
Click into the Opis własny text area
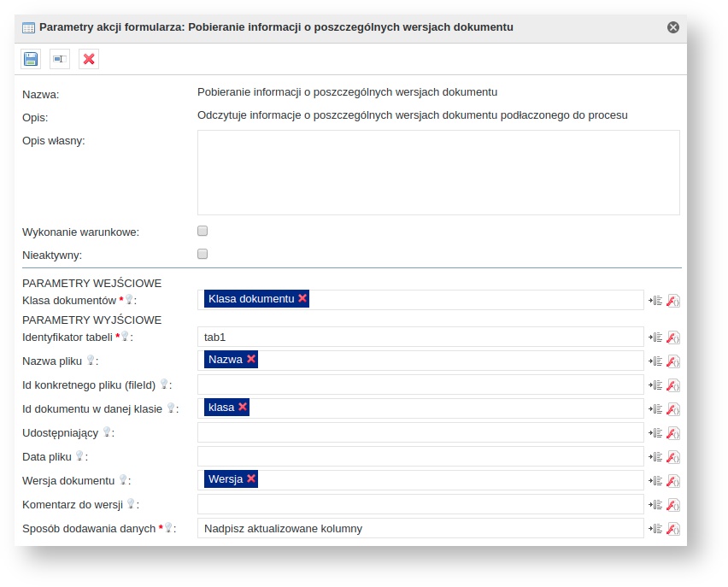coord(437,173)
